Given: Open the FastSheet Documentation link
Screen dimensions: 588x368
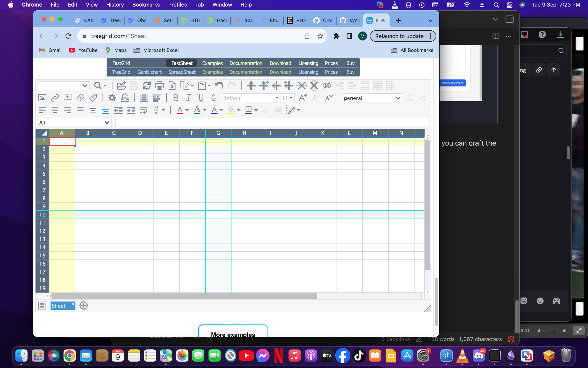Looking at the screenshot, I should [x=246, y=63].
